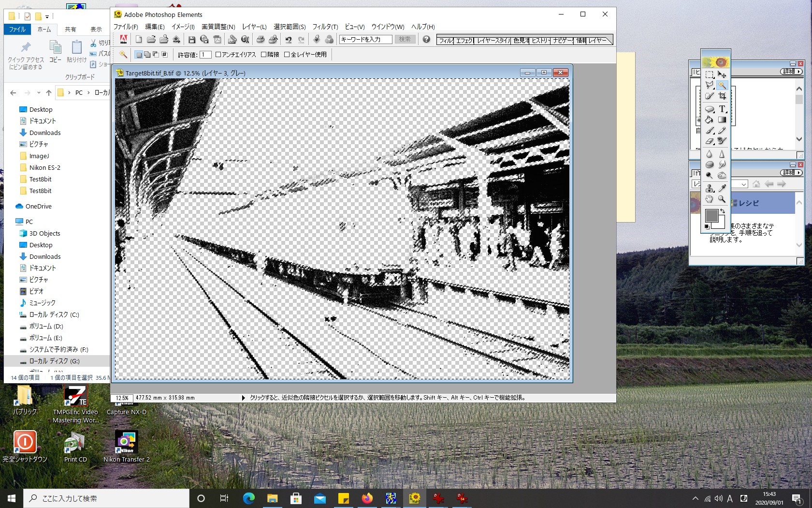812x508 pixels.
Task: Open the レイヤー(L) menu
Action: click(254, 27)
